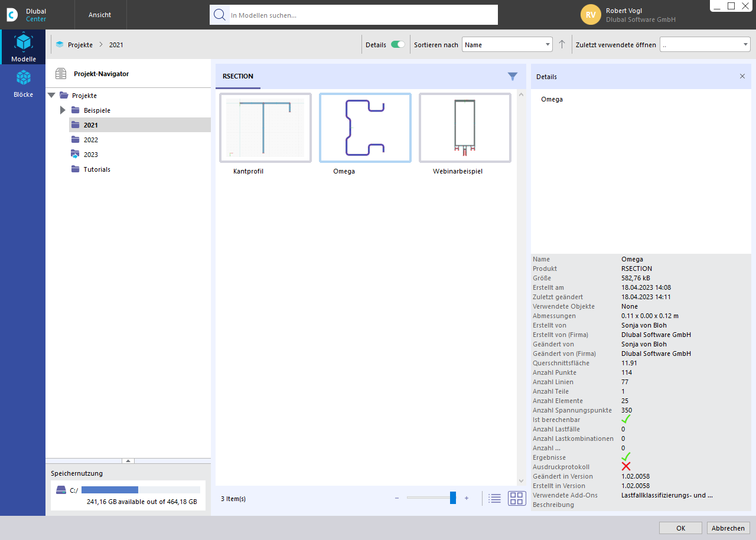The height and width of the screenshot is (540, 756).
Task: Click the Kantprofil model name label
Action: pos(249,172)
